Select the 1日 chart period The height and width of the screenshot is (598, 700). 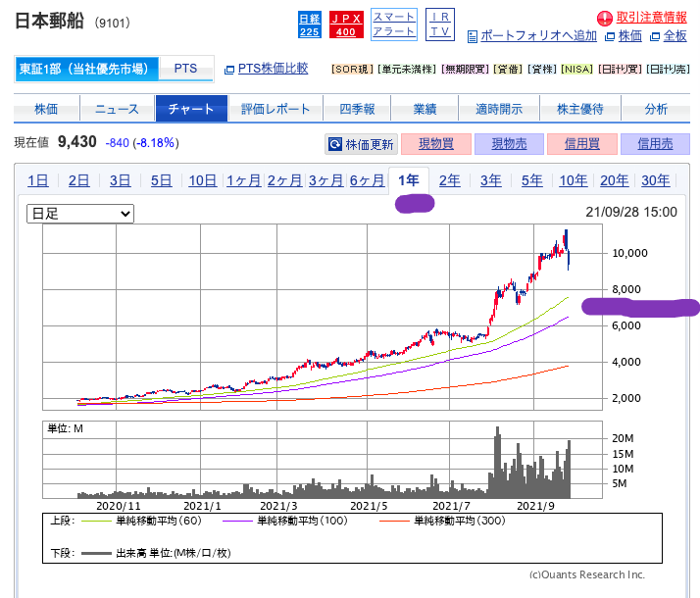pyautogui.click(x=38, y=180)
